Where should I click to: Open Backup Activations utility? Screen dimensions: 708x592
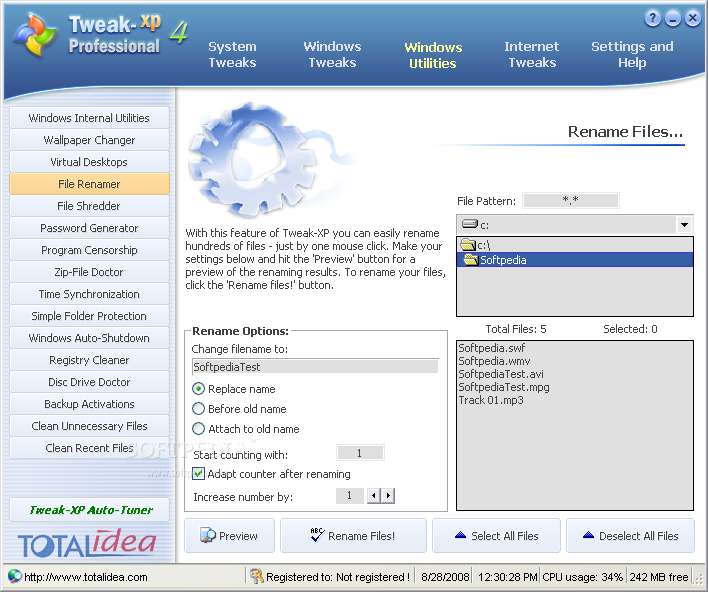pyautogui.click(x=89, y=404)
